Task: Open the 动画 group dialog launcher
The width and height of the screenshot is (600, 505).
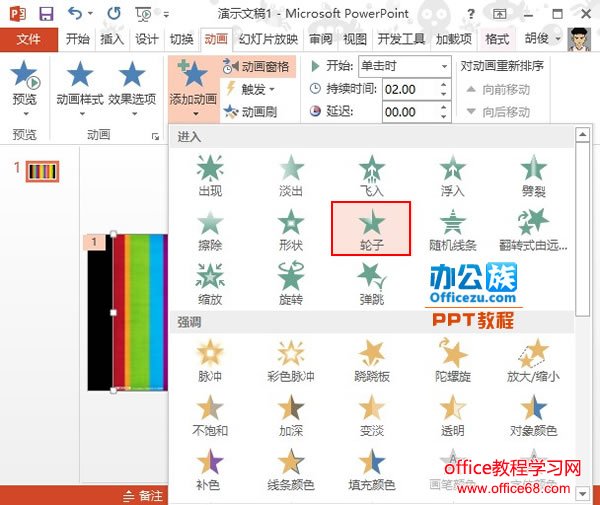Action: click(x=155, y=136)
